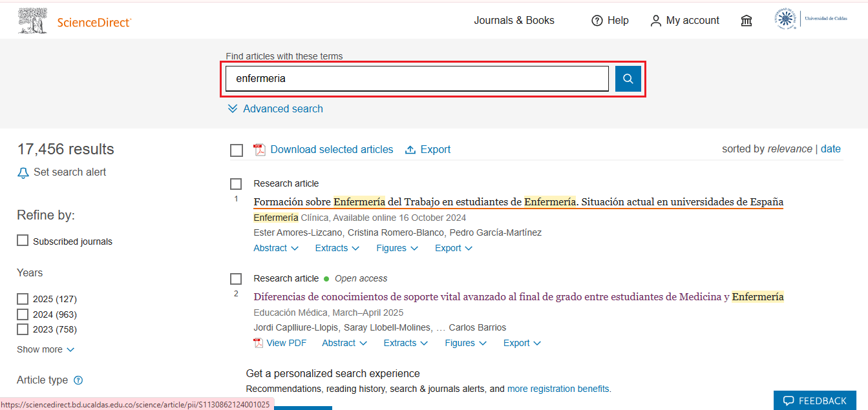Click the FEEDBACK button
Viewport: 868px width, 410px height.
(x=815, y=400)
